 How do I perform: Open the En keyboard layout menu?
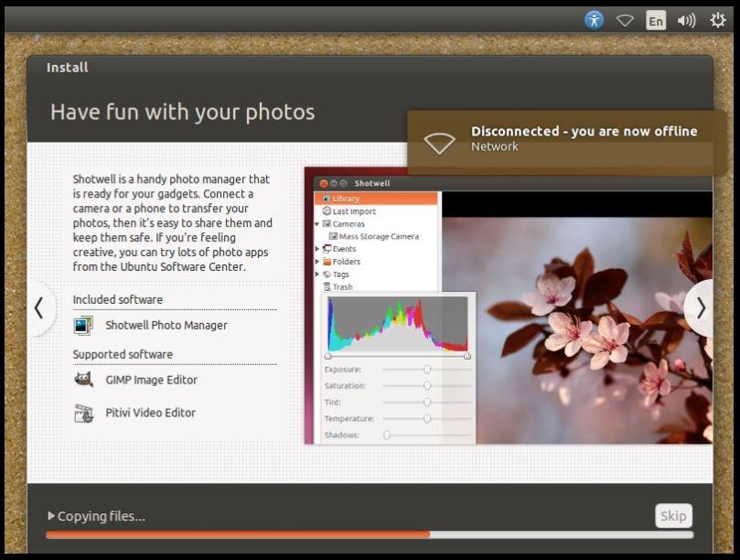click(x=655, y=18)
